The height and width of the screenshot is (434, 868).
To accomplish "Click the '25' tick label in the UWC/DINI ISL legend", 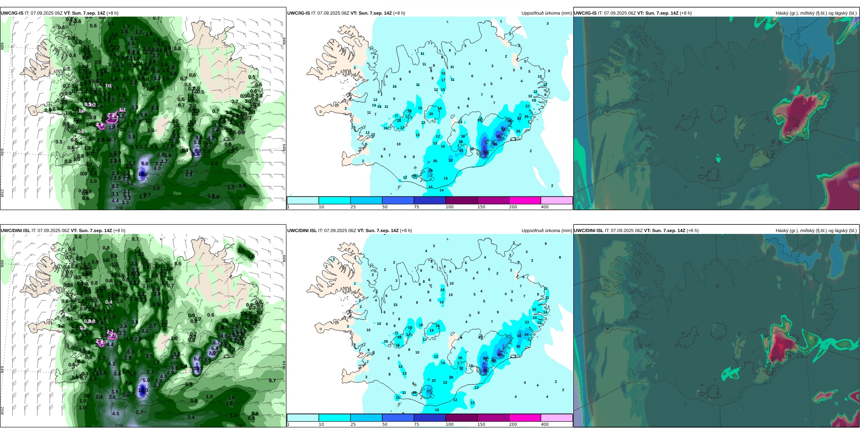I will tap(353, 424).
